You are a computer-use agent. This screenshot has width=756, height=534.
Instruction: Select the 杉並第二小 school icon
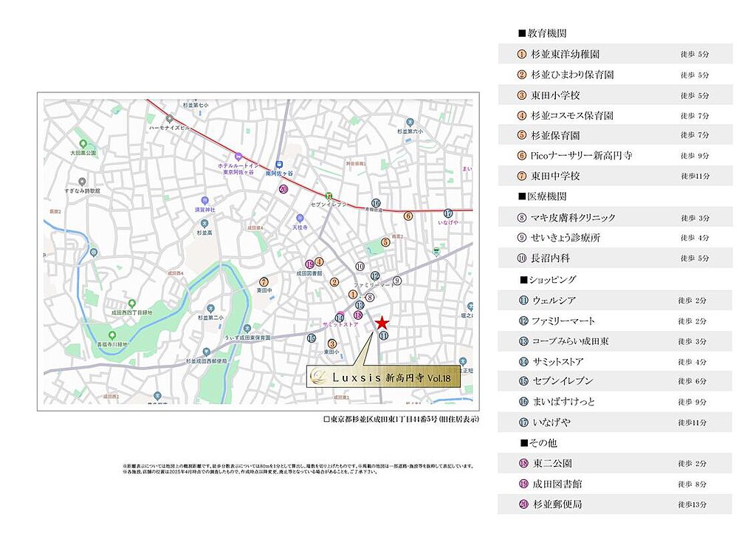click(210, 308)
